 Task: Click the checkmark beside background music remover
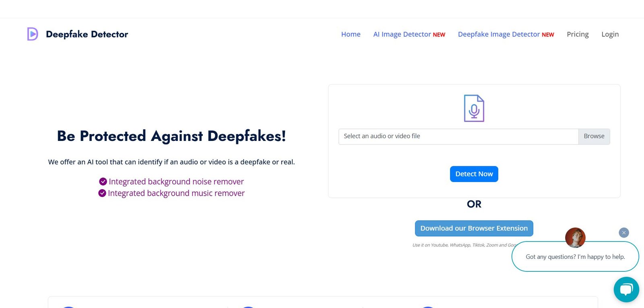click(102, 193)
